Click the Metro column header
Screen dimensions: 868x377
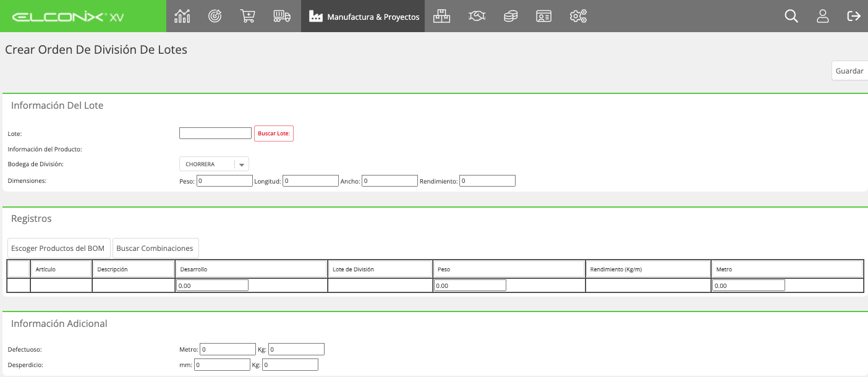click(787, 269)
